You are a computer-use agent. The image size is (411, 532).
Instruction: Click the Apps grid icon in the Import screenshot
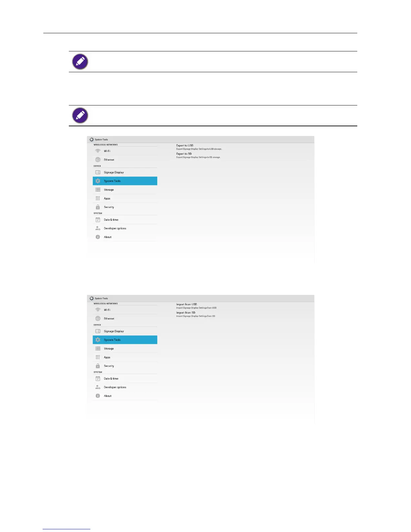click(x=98, y=357)
